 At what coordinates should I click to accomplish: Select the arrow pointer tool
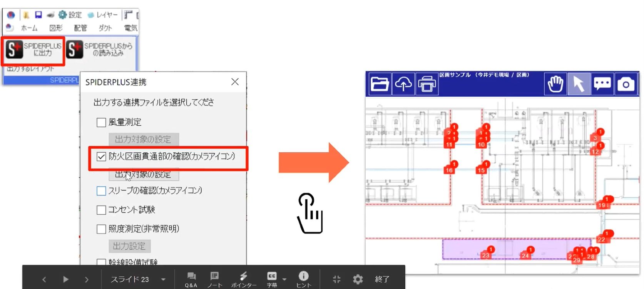pyautogui.click(x=579, y=84)
